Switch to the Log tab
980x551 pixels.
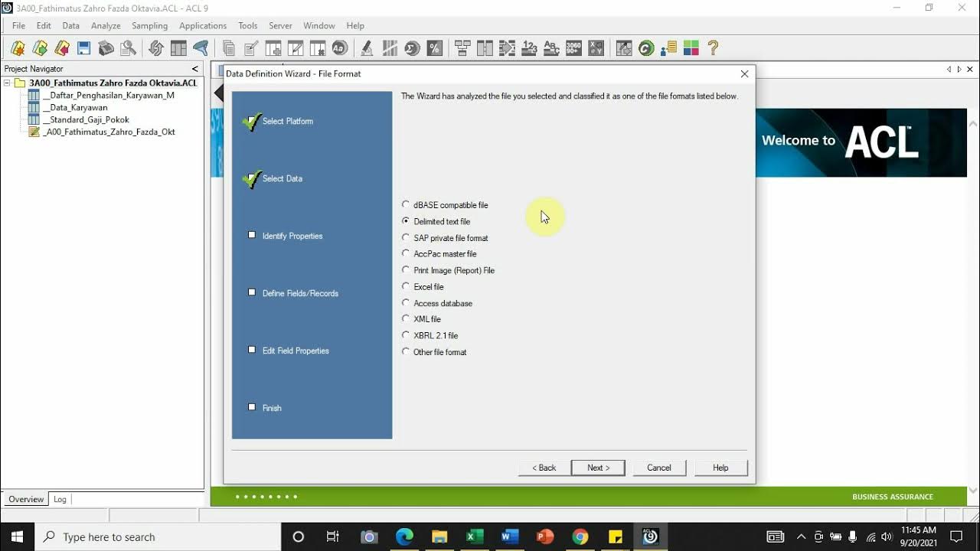[60, 499]
